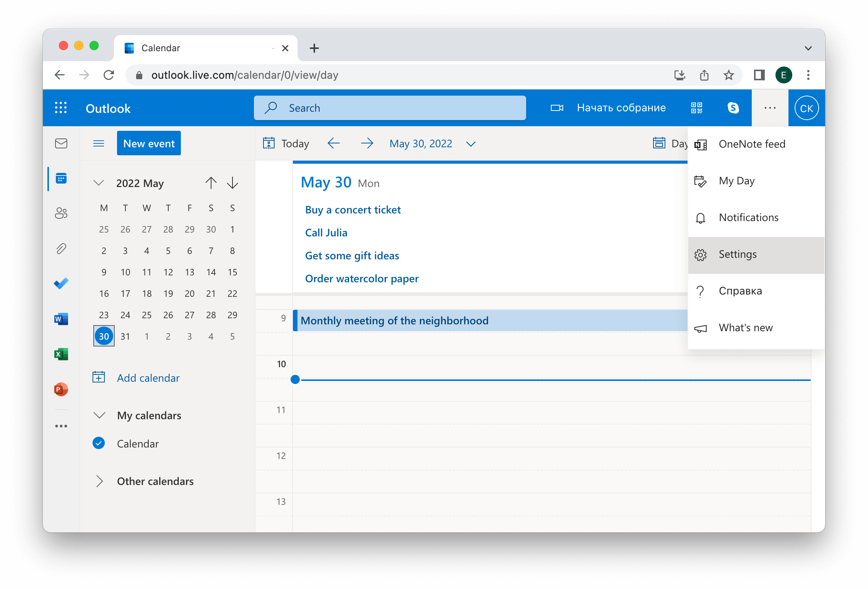Open People contacts in sidebar
The width and height of the screenshot is (868, 589).
coord(61,213)
